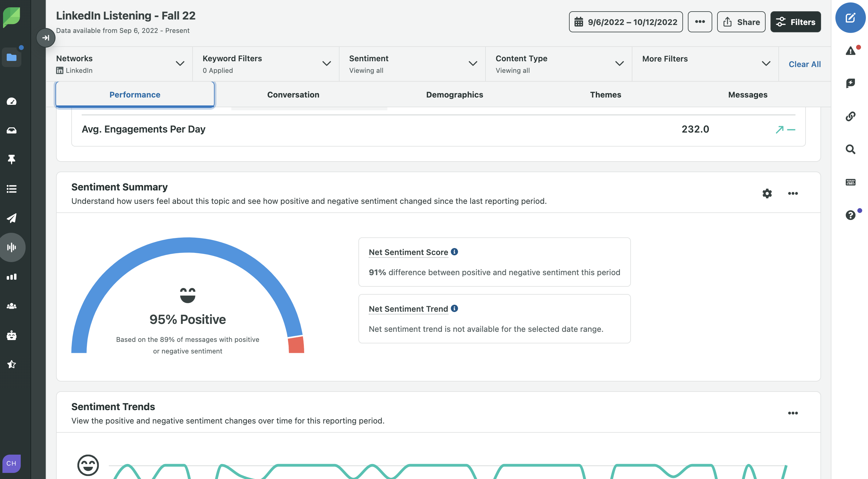Switch to the Demographics tab
The width and height of the screenshot is (868, 479).
pyautogui.click(x=454, y=95)
